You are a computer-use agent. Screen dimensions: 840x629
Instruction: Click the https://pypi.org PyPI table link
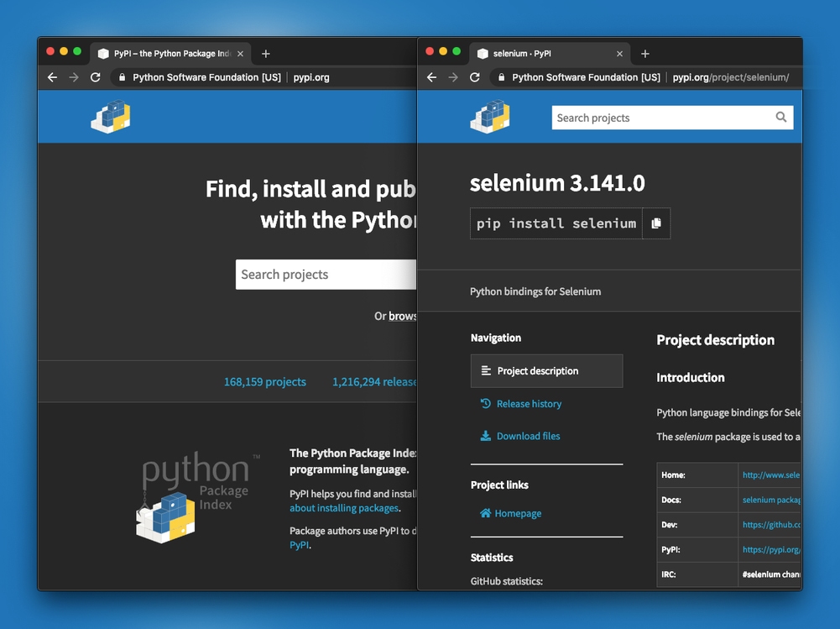tap(771, 549)
